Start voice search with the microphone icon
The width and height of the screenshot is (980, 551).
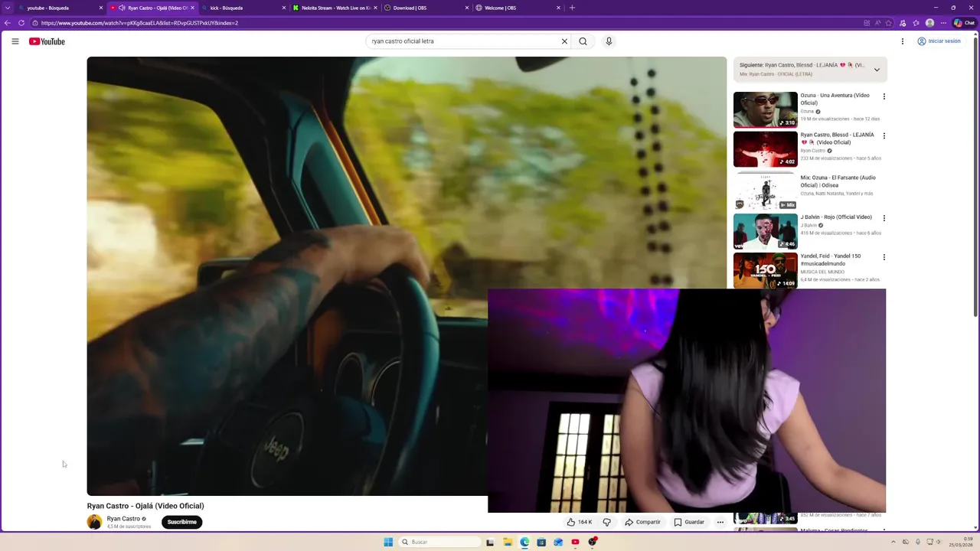[x=609, y=41]
